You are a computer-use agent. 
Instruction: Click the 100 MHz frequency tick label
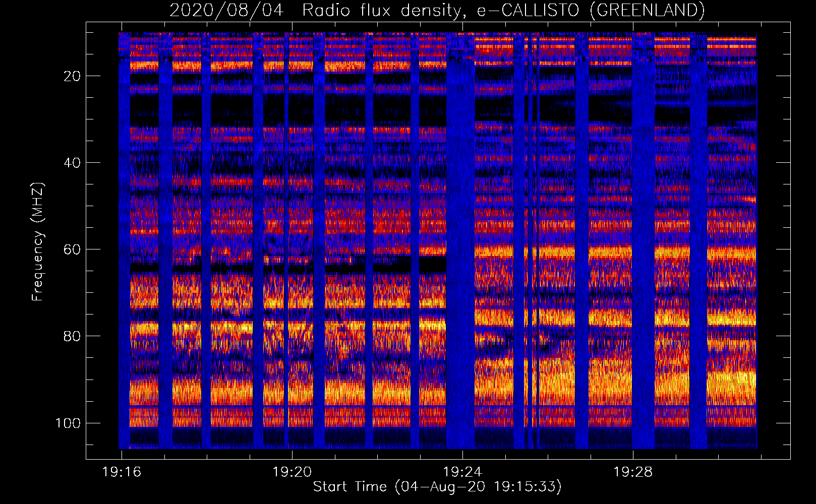pyautogui.click(x=68, y=423)
